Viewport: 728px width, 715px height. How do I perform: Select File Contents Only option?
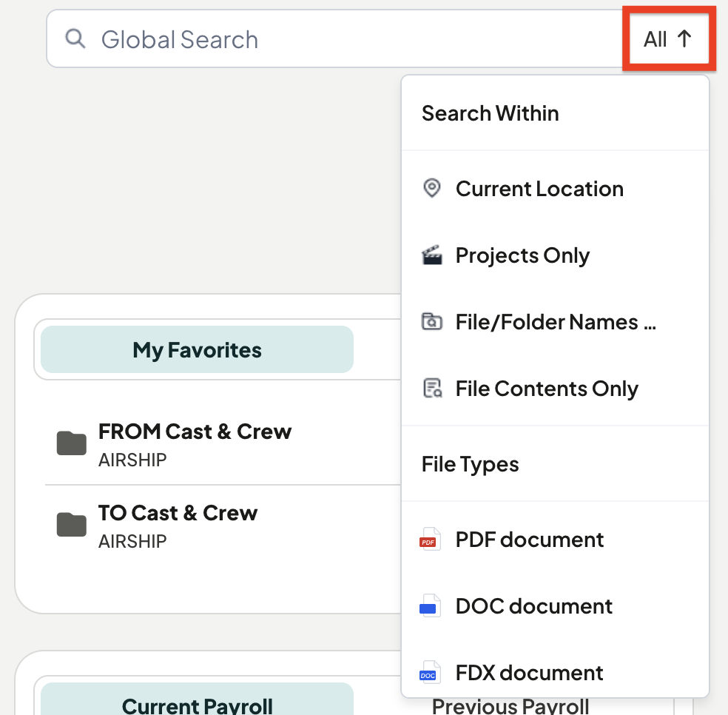(x=556, y=389)
